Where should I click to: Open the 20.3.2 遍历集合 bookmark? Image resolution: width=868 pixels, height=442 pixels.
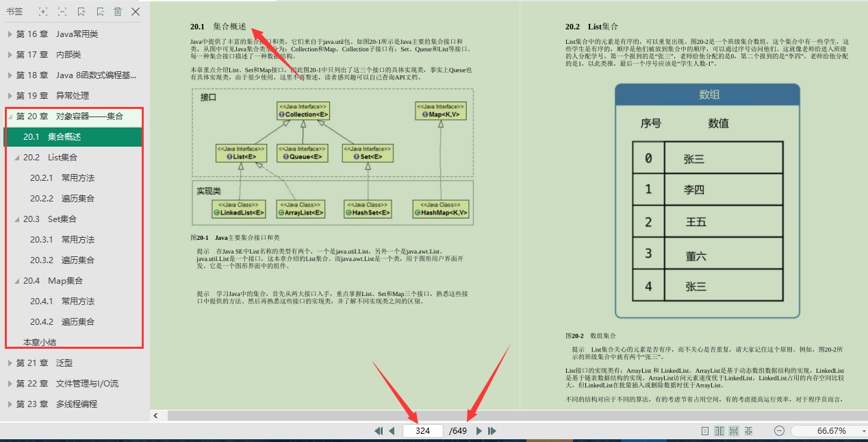62,260
